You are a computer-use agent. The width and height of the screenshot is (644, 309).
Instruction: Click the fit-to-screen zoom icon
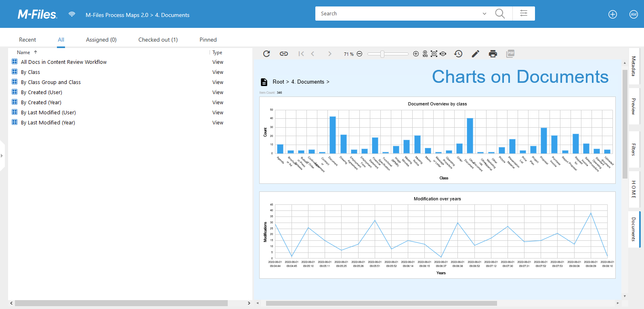tap(434, 54)
